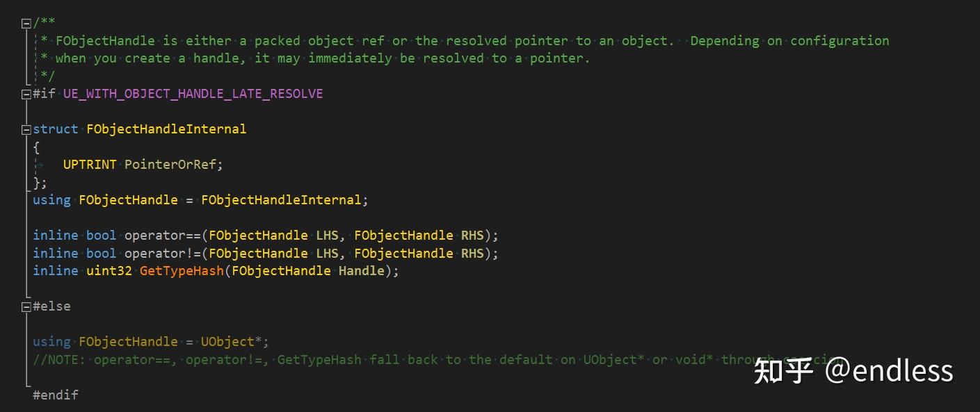Collapse the doc comment block fold marker
980x412 pixels.
coord(26,23)
